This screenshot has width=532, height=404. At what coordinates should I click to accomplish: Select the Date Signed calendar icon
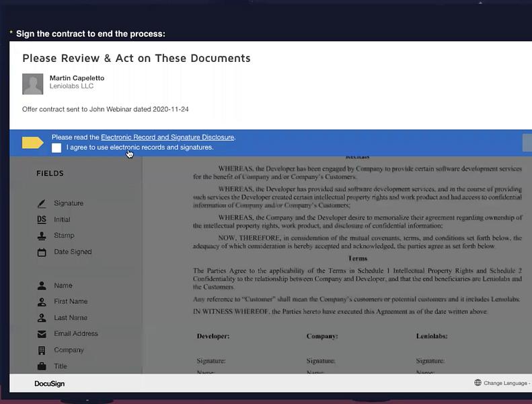[42, 252]
